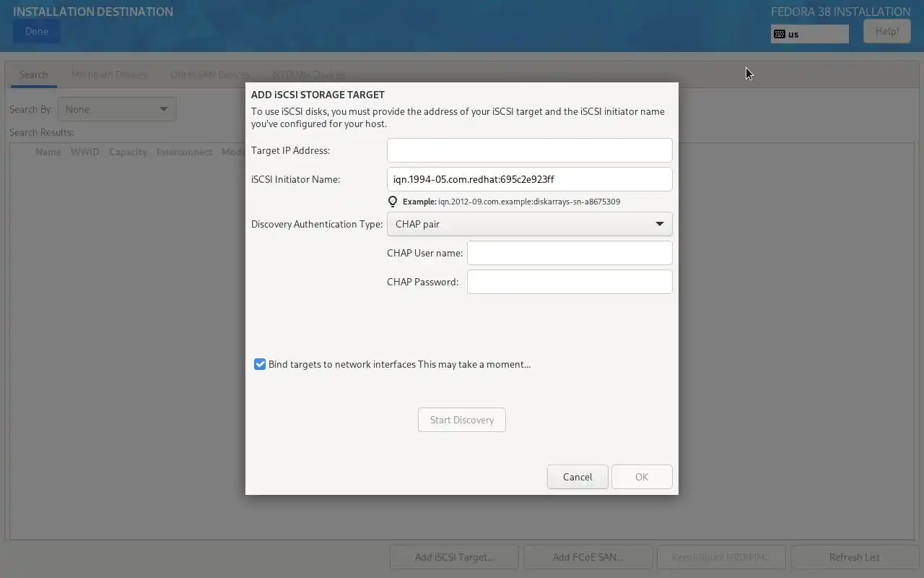924x578 pixels.
Task: Click the lightbulb example hint icon
Action: [x=393, y=202]
